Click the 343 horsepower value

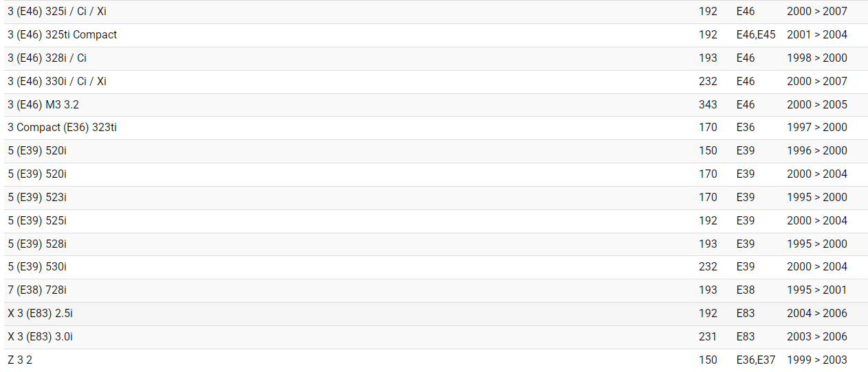click(707, 105)
